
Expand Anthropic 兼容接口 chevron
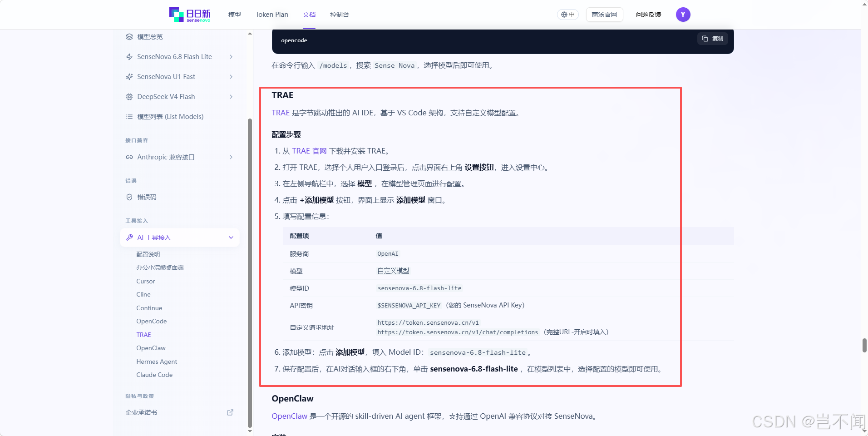(x=231, y=157)
